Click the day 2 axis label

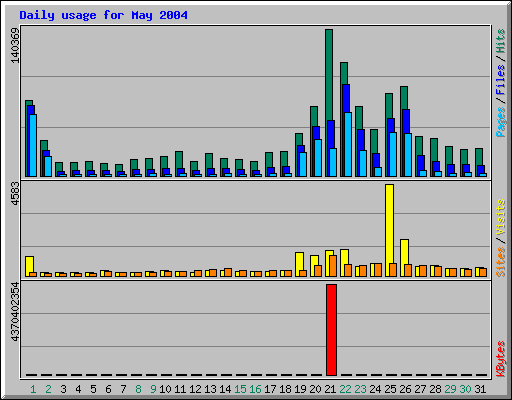click(48, 389)
